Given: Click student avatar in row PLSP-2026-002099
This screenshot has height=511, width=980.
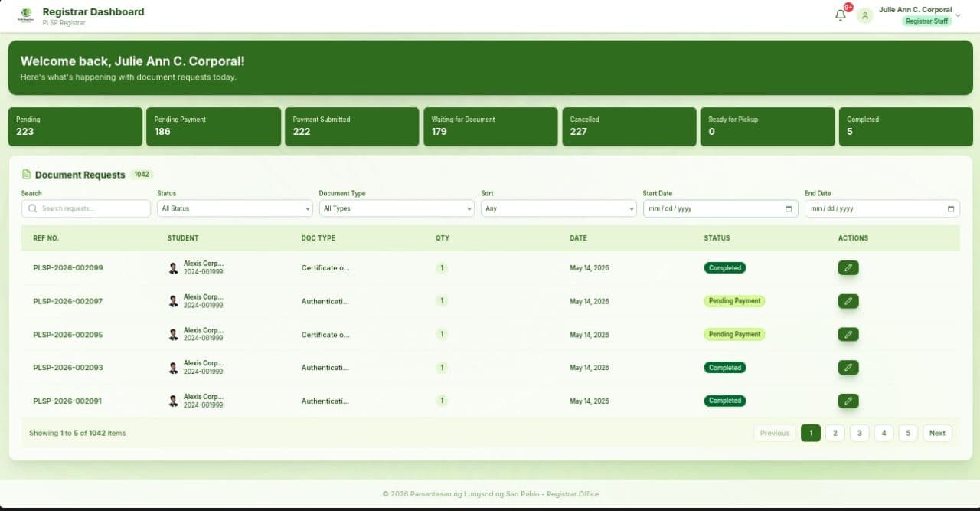Looking at the screenshot, I should (x=174, y=268).
